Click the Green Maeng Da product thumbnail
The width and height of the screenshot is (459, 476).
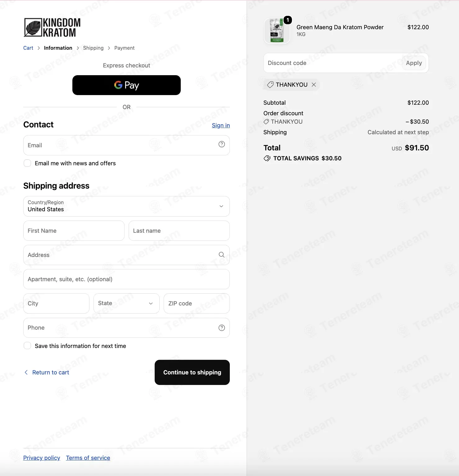277,31
